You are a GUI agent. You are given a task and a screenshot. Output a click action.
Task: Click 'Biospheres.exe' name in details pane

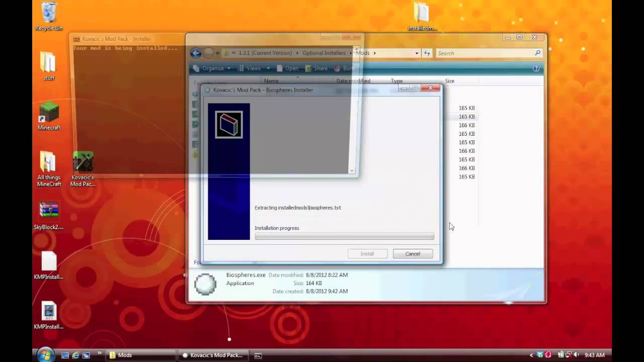pyautogui.click(x=246, y=275)
